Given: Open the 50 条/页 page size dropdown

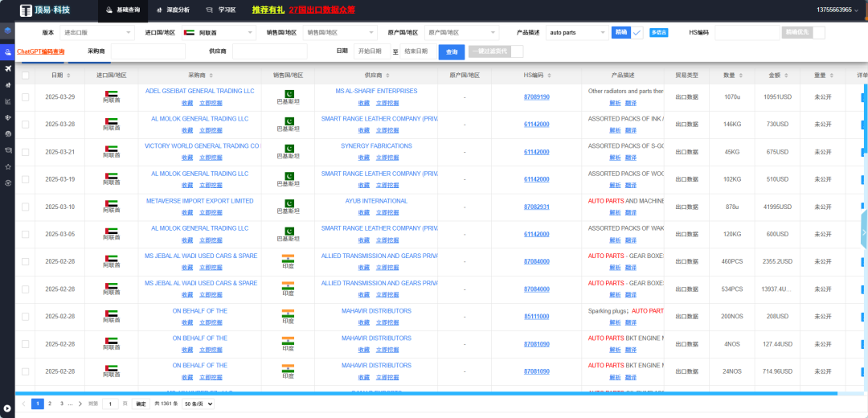Looking at the screenshot, I should [199, 404].
